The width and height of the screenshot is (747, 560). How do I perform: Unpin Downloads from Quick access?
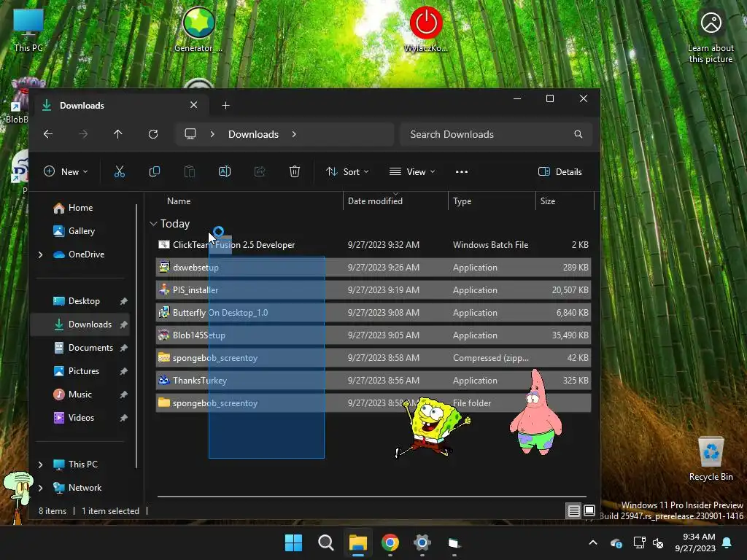click(123, 324)
